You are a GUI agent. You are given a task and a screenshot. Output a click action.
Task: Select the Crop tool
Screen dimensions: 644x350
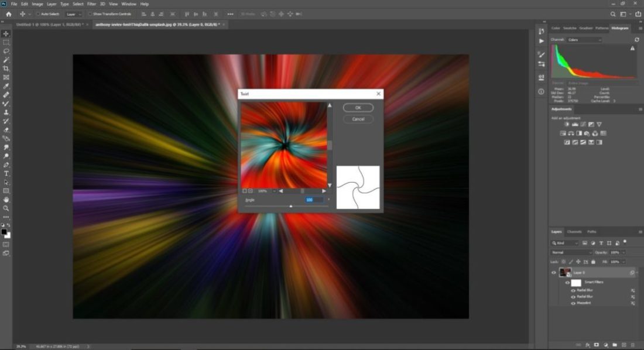pyautogui.click(x=6, y=68)
